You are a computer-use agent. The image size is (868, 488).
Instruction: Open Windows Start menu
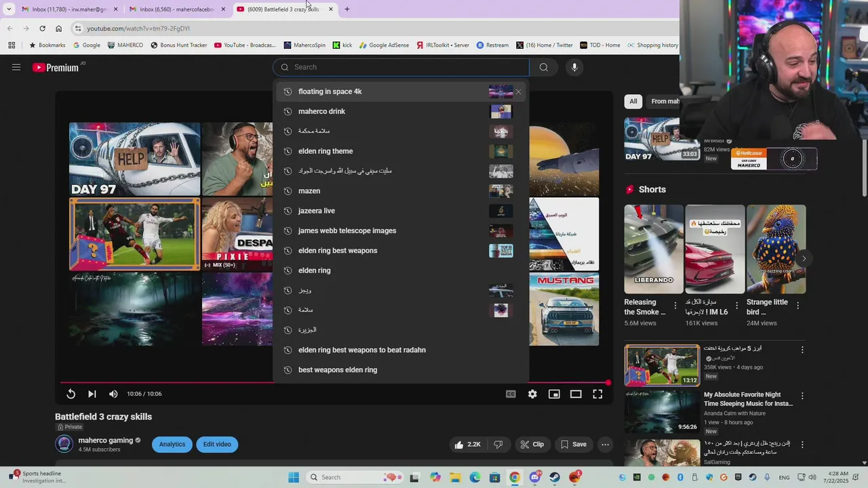[x=294, y=477]
